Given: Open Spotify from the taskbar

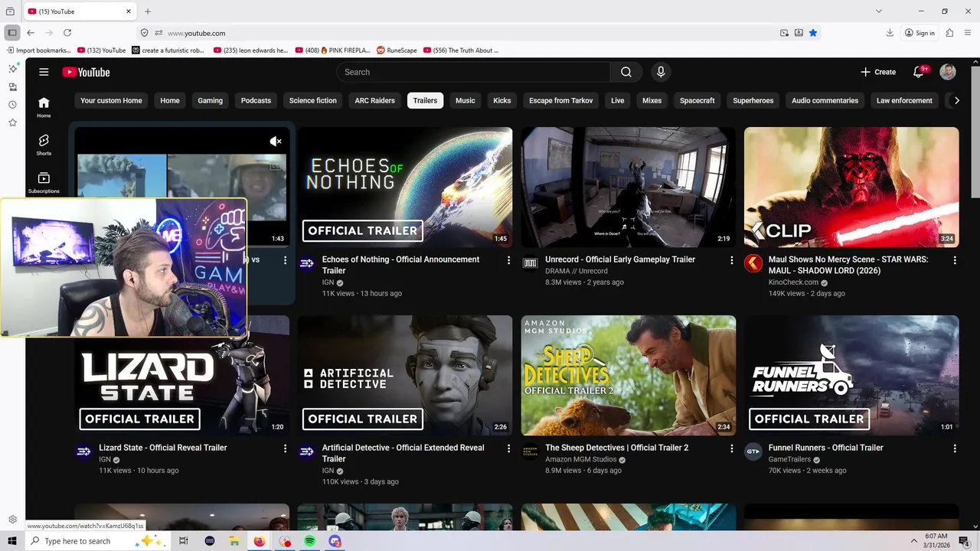Looking at the screenshot, I should coord(310,541).
